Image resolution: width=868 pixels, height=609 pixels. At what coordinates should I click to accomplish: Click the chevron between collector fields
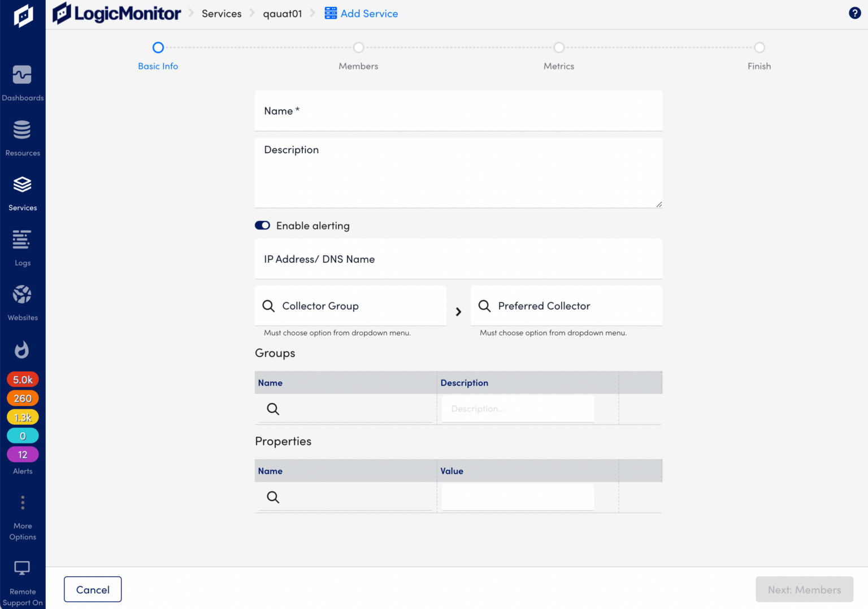pos(458,311)
